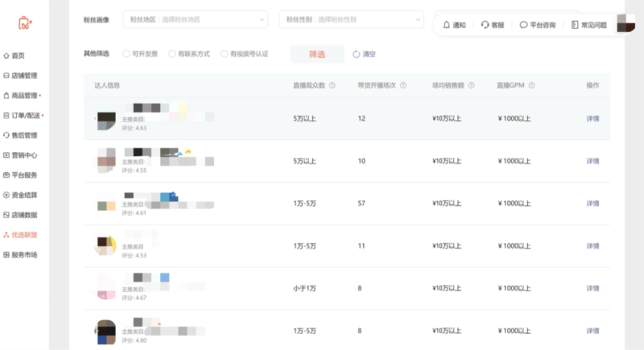Select the 可开发票 filter option
The height and width of the screenshot is (350, 644).
point(126,54)
